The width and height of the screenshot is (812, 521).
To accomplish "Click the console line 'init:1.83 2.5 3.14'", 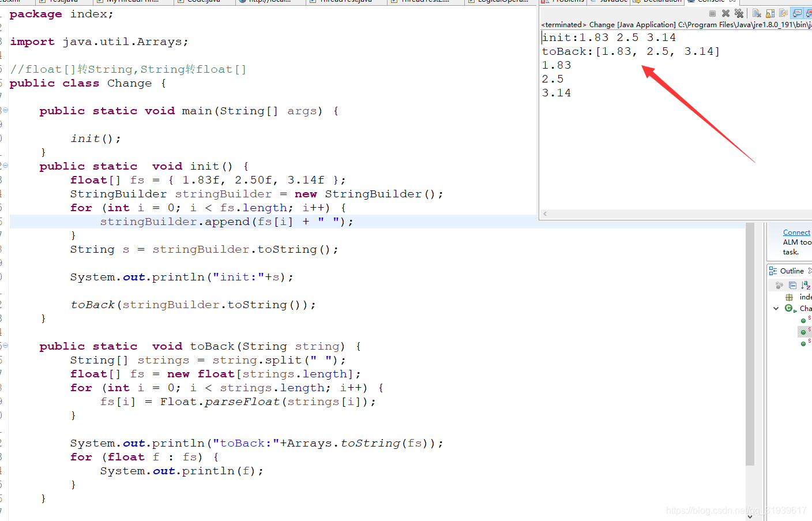I will (x=608, y=38).
